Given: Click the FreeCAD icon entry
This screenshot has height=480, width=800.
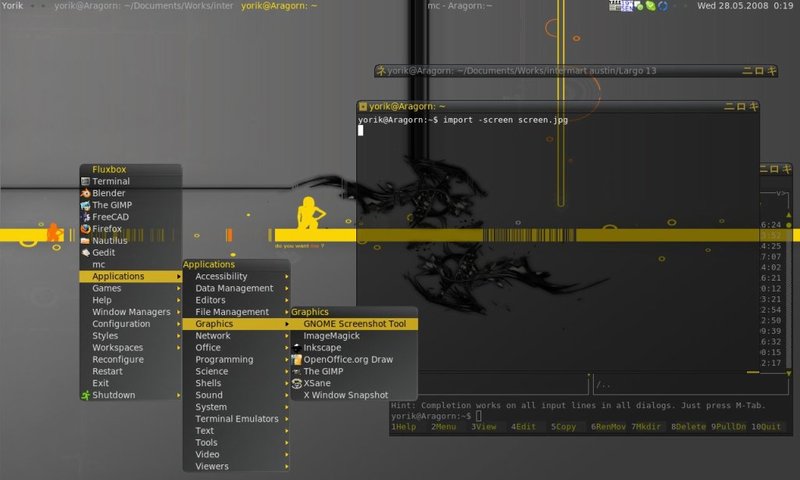Looking at the screenshot, I should click(85, 217).
